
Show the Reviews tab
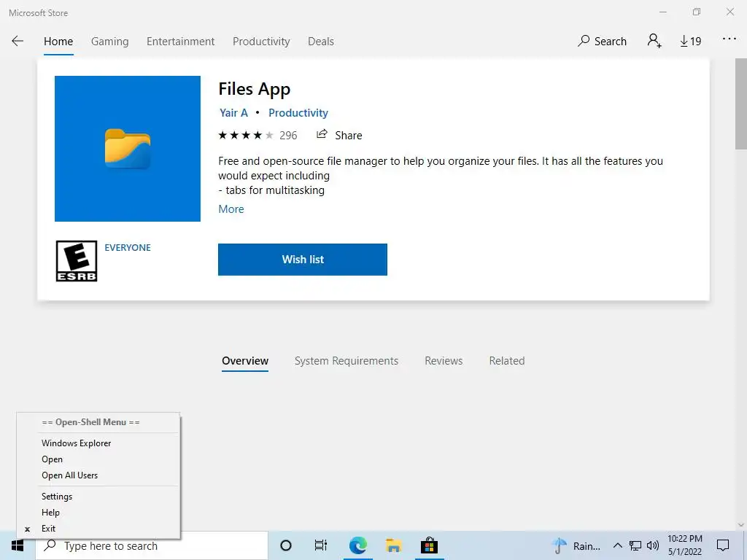coord(444,361)
